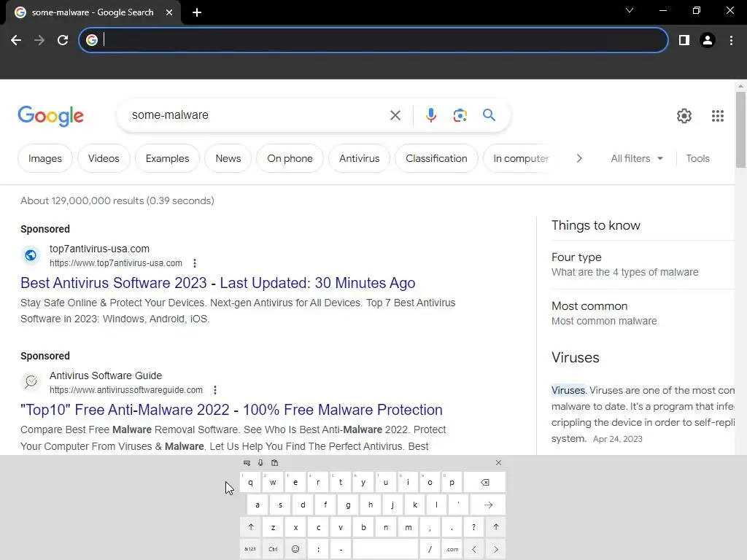747x560 pixels.
Task: Open the touch keyboard settings icon
Action: tap(247, 462)
